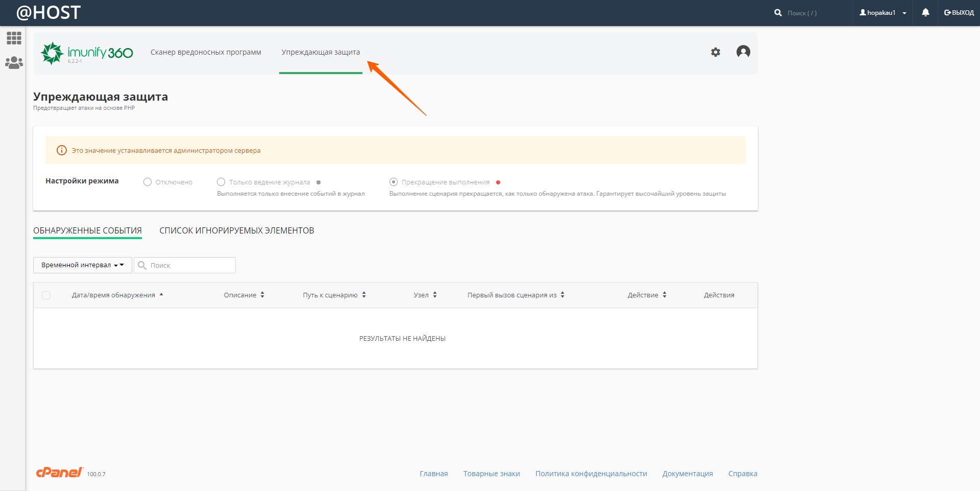Switch to 'СПИСОК ИГНОРИРУЕМЫХ ЭЛЕМЕНТОВ' tab
This screenshot has width=980, height=491.
[237, 230]
